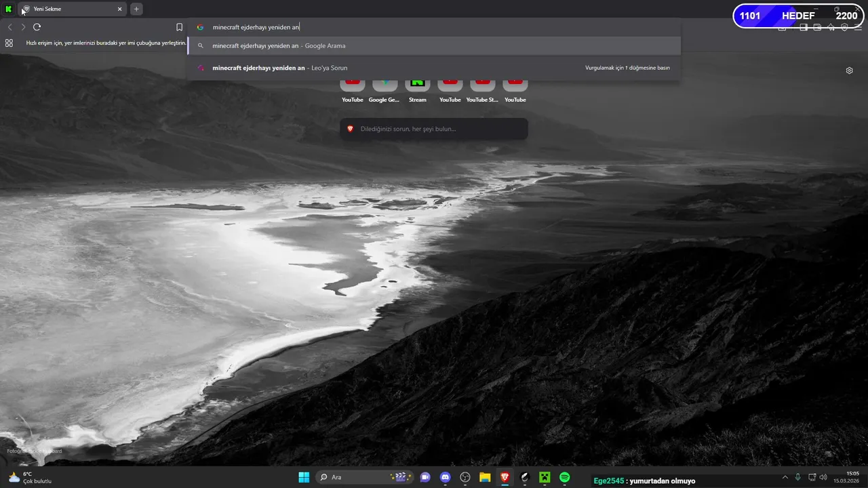Viewport: 868px width, 488px height.
Task: Open the volume control in the tray
Action: (824, 477)
